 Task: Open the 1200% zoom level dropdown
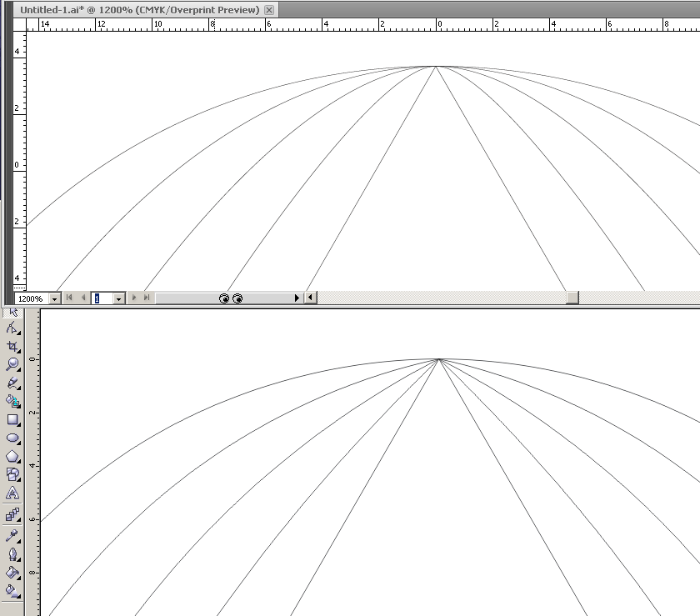coord(54,298)
